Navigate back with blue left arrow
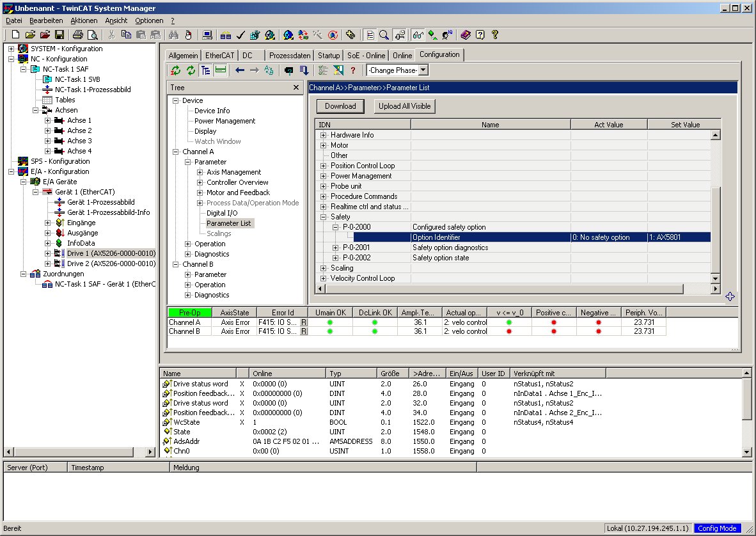756x536 pixels. [x=240, y=70]
